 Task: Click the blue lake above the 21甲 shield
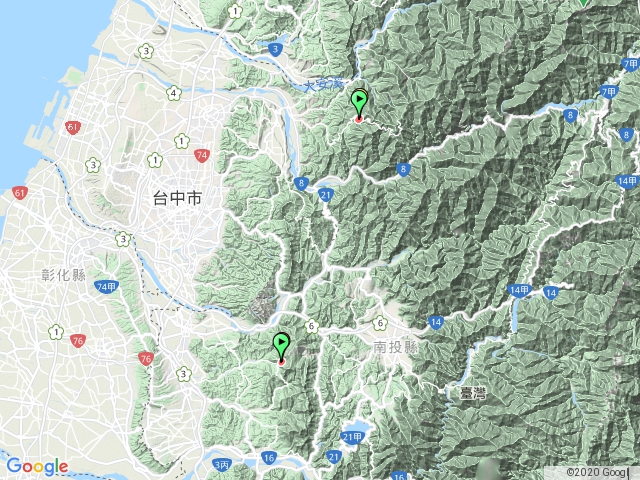[358, 426]
